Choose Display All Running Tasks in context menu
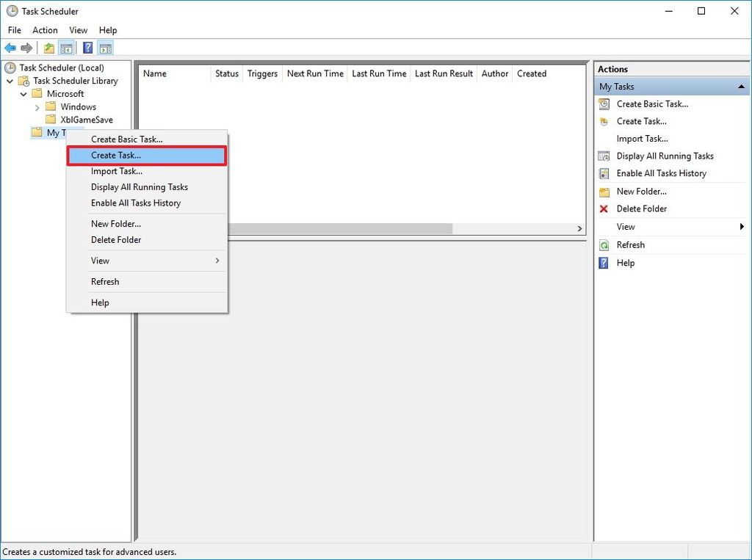The width and height of the screenshot is (752, 560). click(146, 187)
